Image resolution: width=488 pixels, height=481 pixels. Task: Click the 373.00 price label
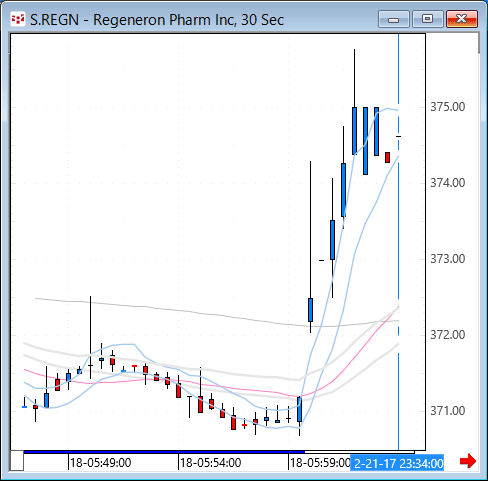tap(447, 259)
